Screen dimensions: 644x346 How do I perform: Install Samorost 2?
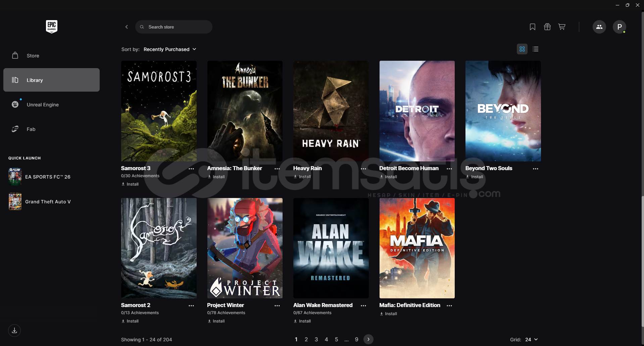(x=130, y=321)
